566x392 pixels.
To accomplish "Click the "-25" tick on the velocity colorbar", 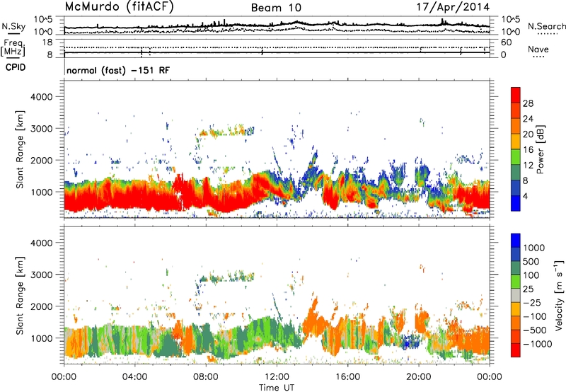I will coord(532,302).
